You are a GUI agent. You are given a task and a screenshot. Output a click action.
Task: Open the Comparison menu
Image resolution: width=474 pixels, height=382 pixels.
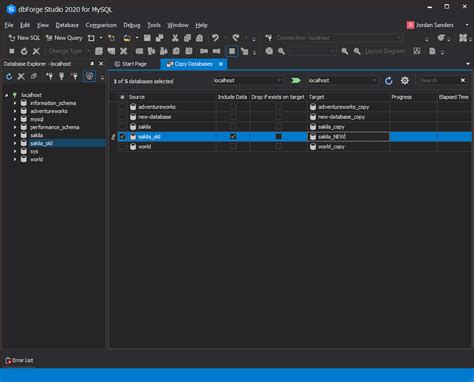pos(101,25)
